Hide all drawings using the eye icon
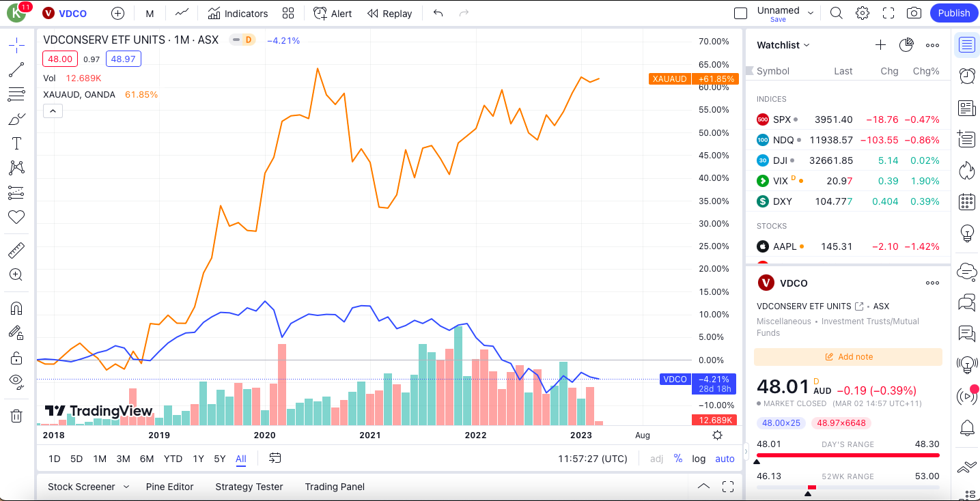Image resolution: width=980 pixels, height=501 pixels. click(x=16, y=381)
